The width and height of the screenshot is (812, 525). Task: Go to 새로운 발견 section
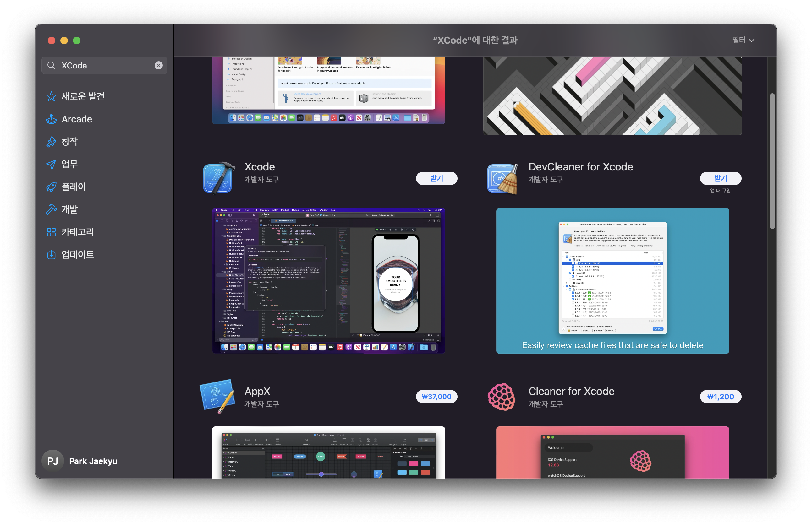click(83, 96)
